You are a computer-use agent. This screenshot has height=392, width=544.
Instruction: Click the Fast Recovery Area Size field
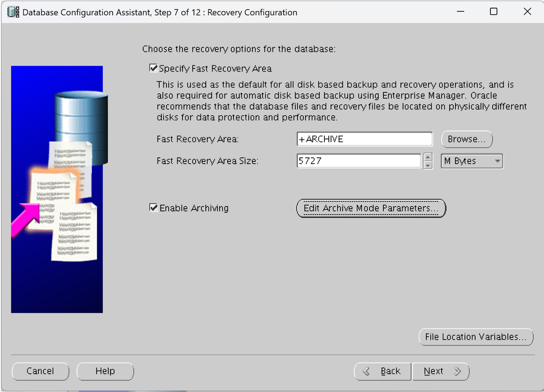coord(359,161)
